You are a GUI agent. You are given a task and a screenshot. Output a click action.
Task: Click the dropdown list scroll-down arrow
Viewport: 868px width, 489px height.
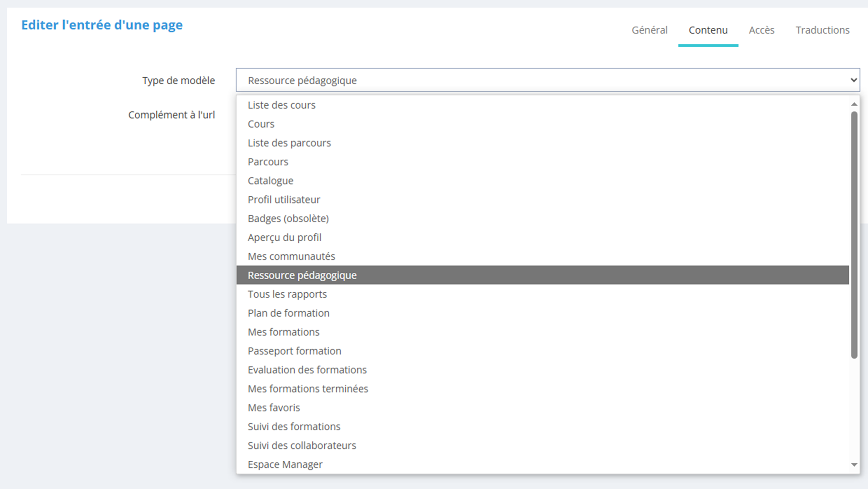click(854, 465)
